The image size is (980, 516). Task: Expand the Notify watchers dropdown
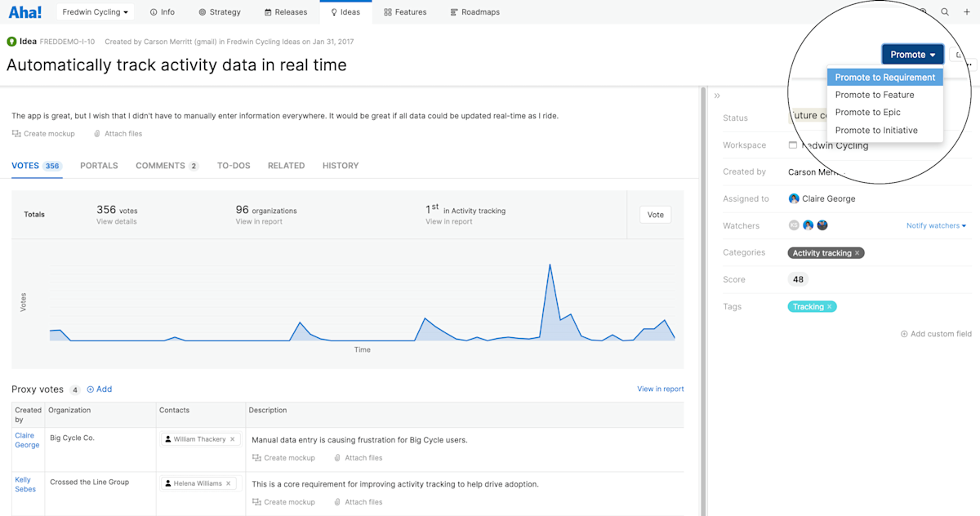[937, 225]
